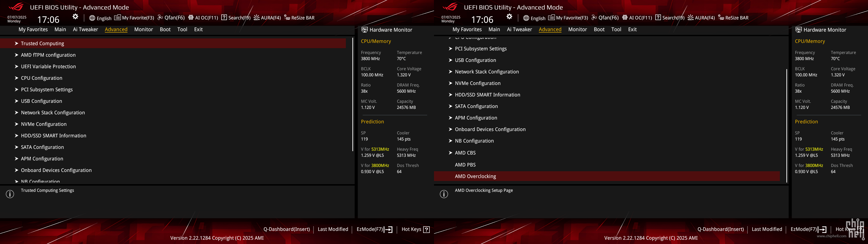
Task: Click Last Modified in right screen
Action: 767,229
